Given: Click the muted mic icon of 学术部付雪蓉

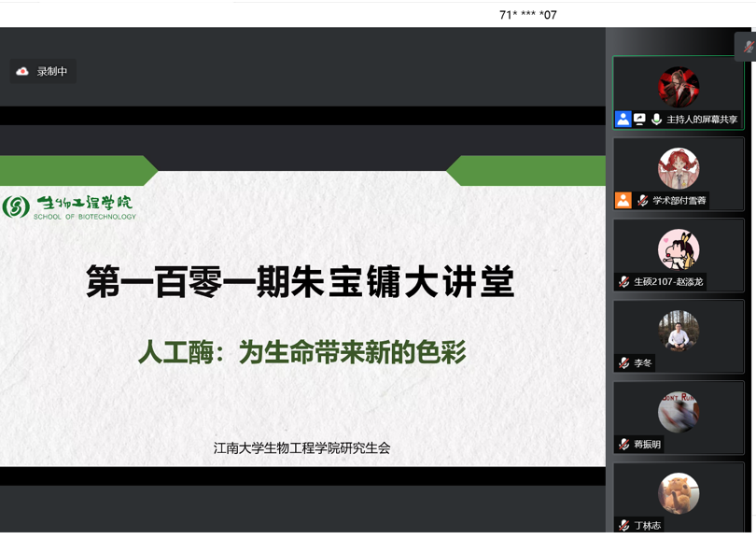Looking at the screenshot, I should pos(642,201).
